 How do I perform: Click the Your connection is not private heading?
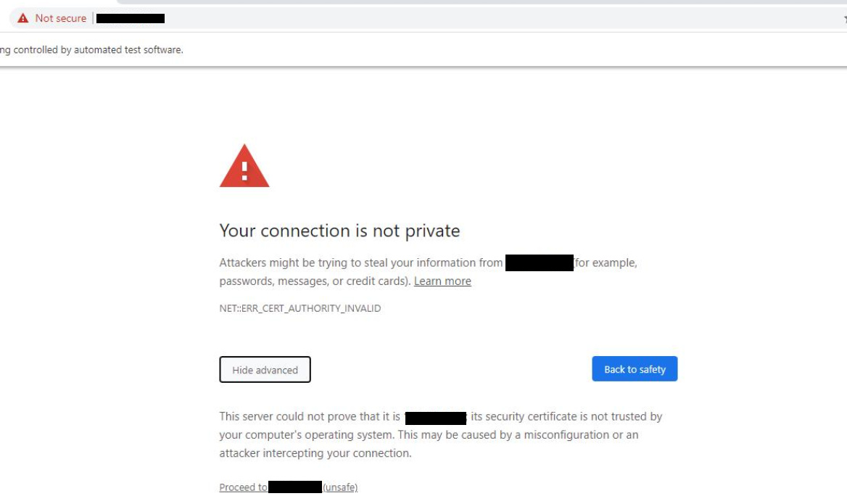coord(339,231)
